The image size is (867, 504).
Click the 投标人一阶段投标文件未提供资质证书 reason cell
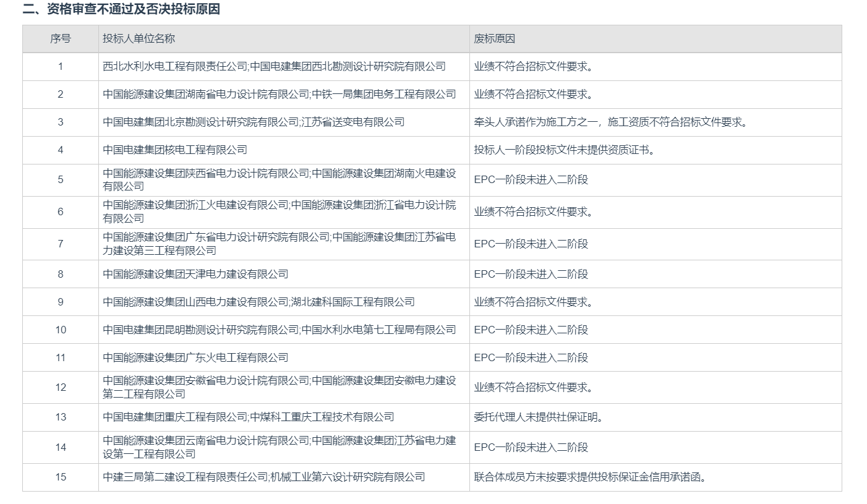tap(564, 150)
